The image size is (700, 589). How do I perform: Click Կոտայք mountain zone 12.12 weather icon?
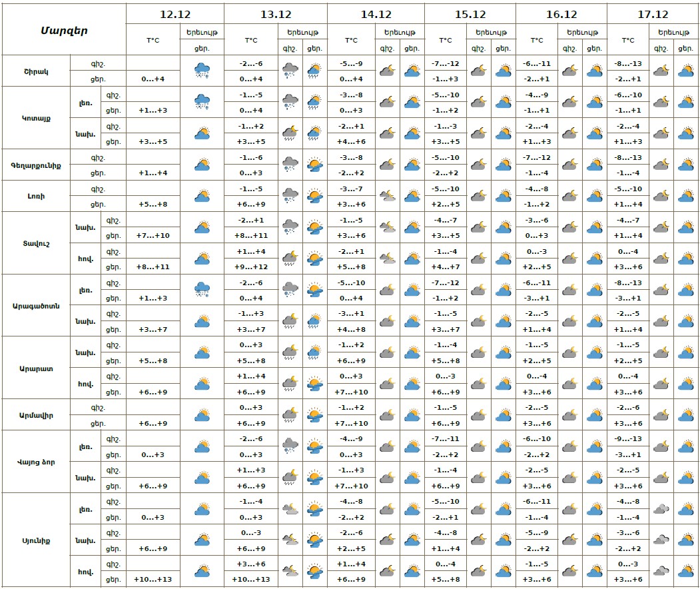202,102
